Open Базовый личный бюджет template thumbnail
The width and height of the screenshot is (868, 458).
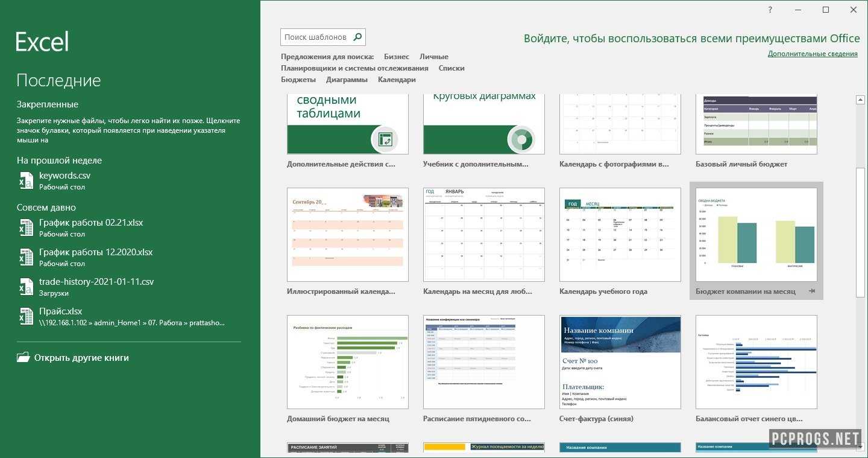756,124
